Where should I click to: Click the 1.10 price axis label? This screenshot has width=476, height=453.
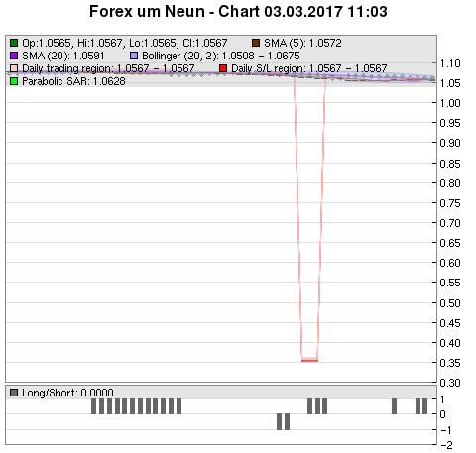[450, 63]
